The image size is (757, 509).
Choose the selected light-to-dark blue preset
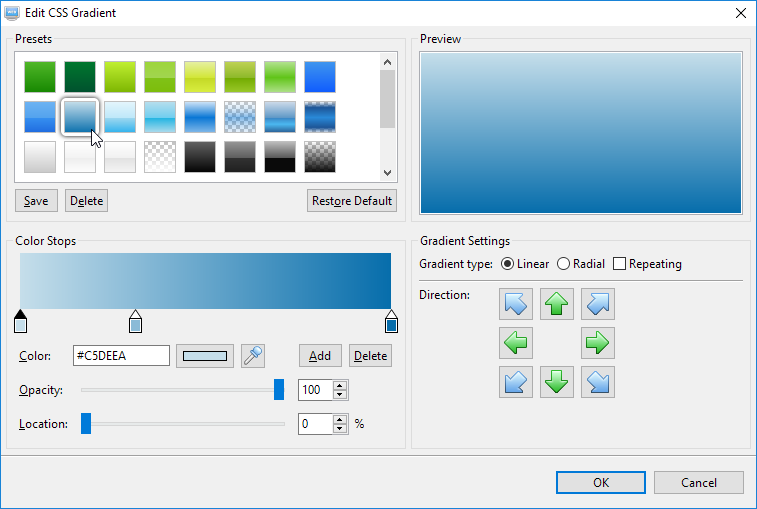tap(80, 117)
